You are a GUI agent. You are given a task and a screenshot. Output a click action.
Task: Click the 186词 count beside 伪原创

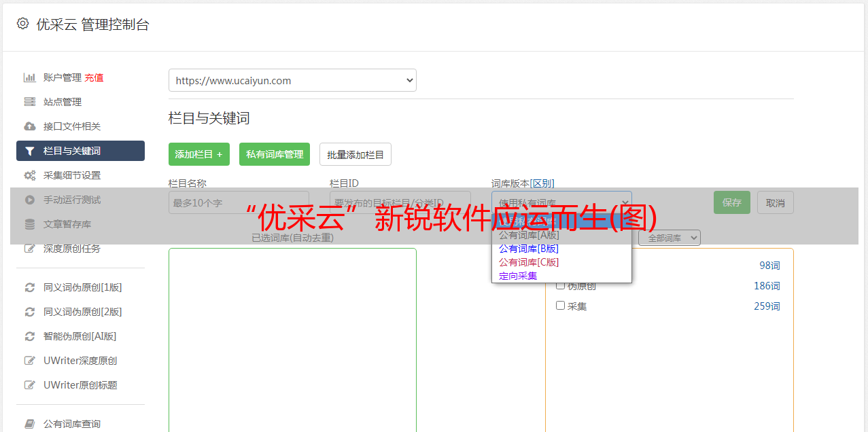click(767, 286)
